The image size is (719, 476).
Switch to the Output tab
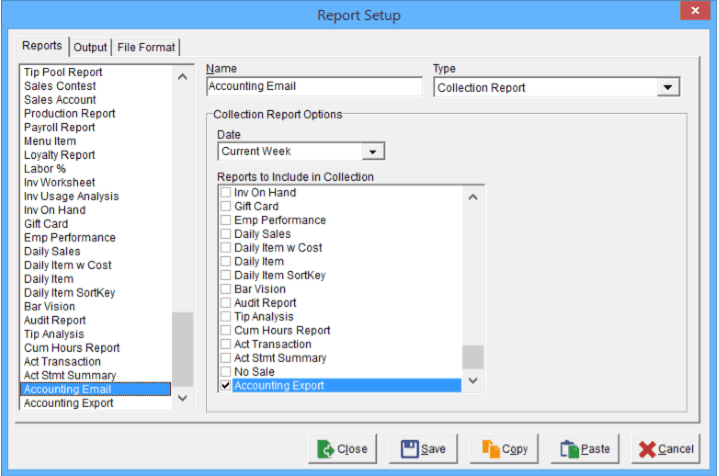[x=90, y=47]
